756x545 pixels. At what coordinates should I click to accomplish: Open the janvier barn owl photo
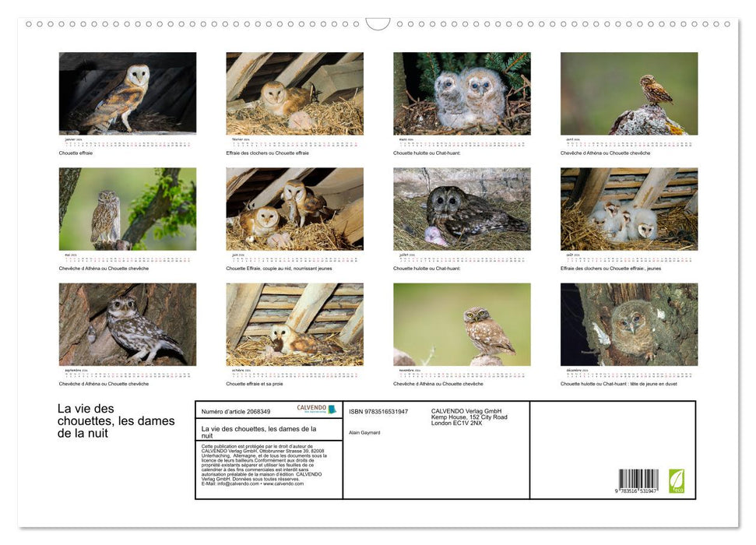pos(128,93)
